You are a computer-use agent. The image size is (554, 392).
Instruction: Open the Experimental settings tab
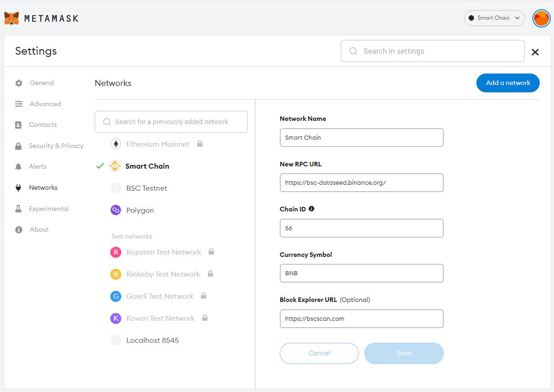click(x=49, y=209)
